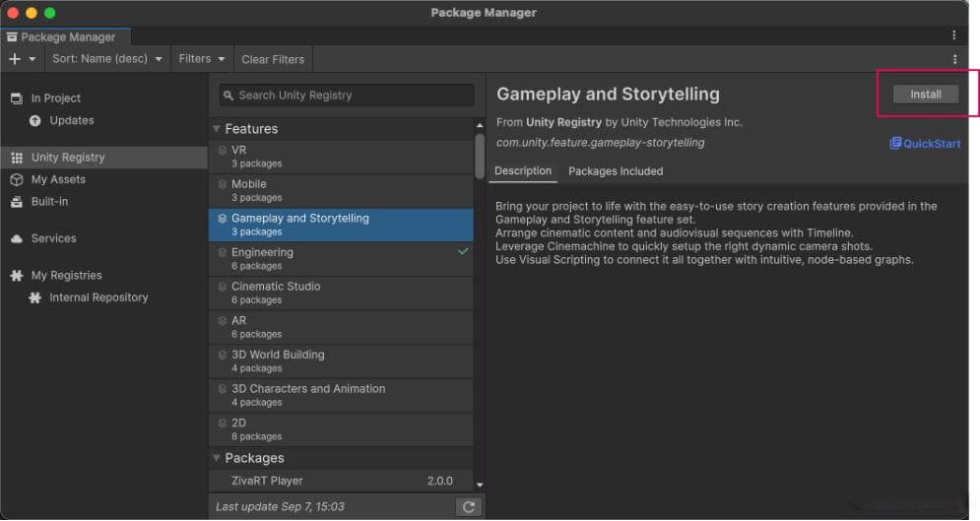
Task: Click the 3D World Building feature icon
Action: pos(222,355)
